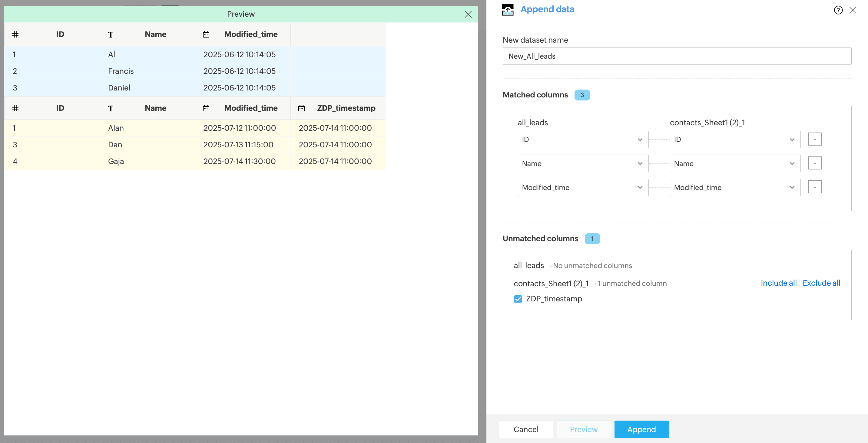Click the Cancel button

pyautogui.click(x=526, y=429)
